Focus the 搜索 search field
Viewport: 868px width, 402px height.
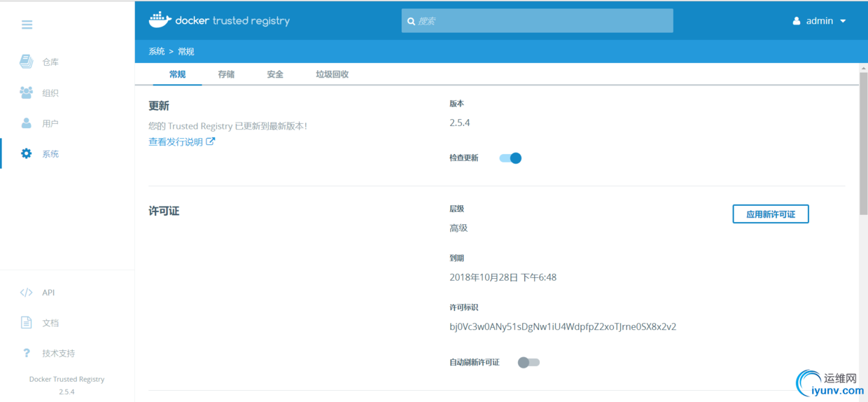(x=538, y=21)
